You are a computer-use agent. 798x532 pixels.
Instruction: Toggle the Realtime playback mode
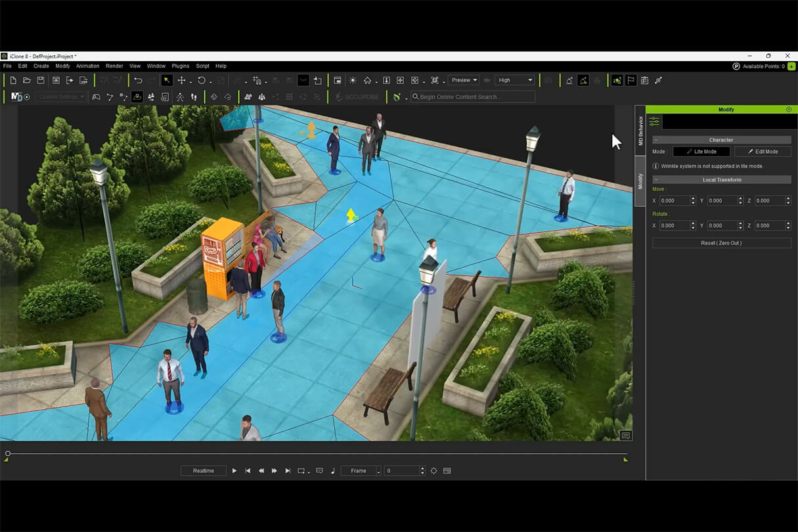click(x=203, y=471)
